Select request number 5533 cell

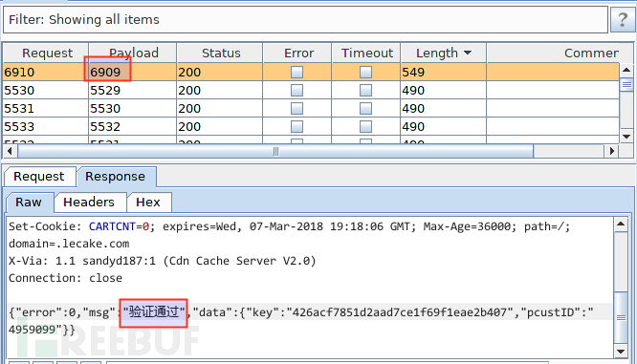(46, 127)
